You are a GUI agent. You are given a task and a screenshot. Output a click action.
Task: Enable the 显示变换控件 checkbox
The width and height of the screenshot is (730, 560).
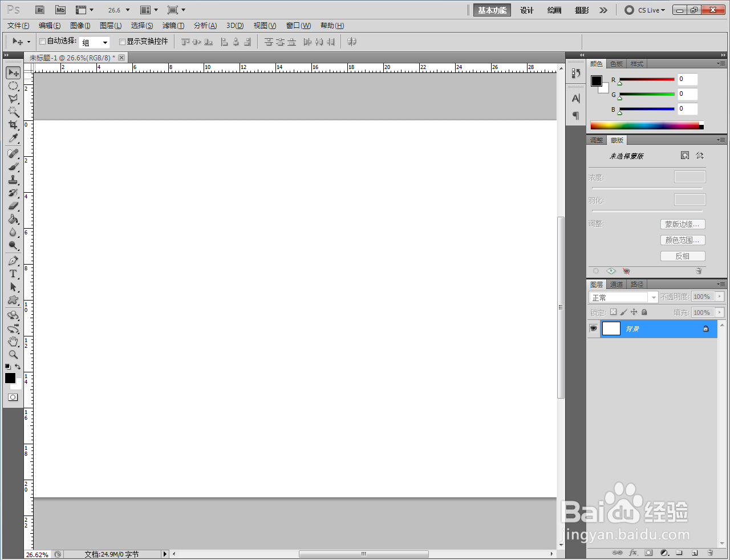point(122,42)
